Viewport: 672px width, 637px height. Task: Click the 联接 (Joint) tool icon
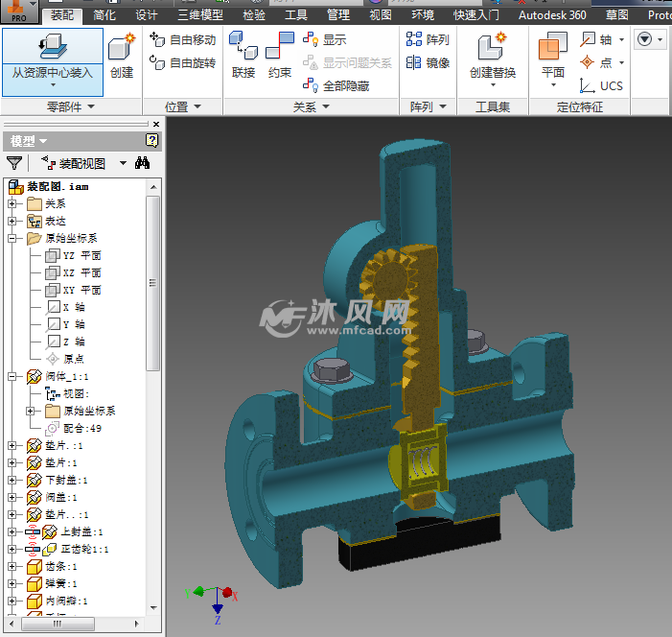pyautogui.click(x=243, y=48)
